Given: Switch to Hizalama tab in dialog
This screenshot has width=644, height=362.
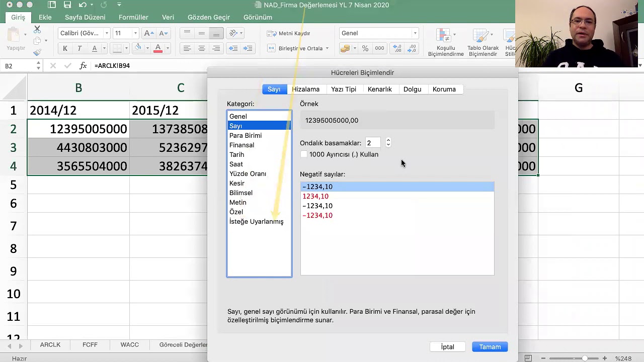Looking at the screenshot, I should point(305,89).
